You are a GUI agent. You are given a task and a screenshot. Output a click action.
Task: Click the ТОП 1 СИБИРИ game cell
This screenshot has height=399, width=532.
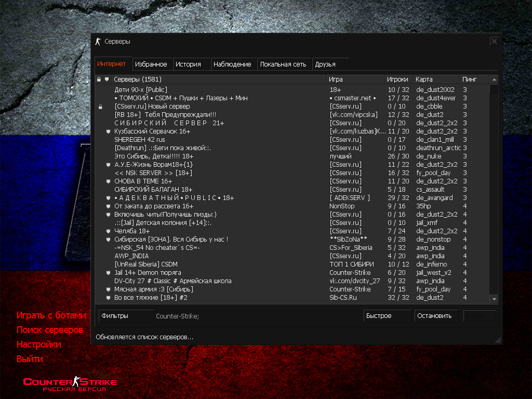[352, 264]
